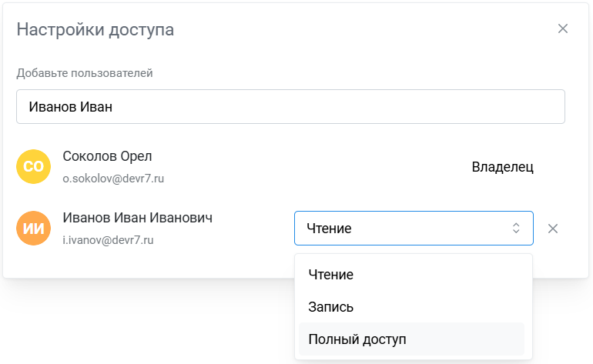Click the up-down chevron in role selector

pos(516,229)
